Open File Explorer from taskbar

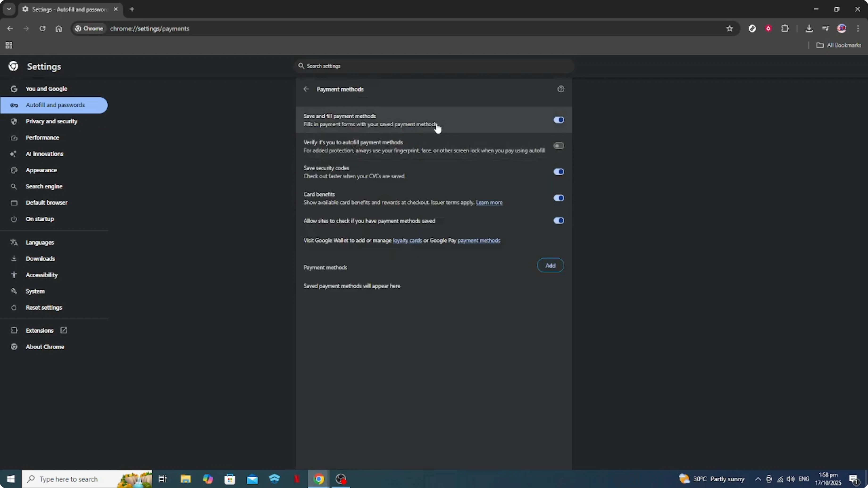coord(185,479)
